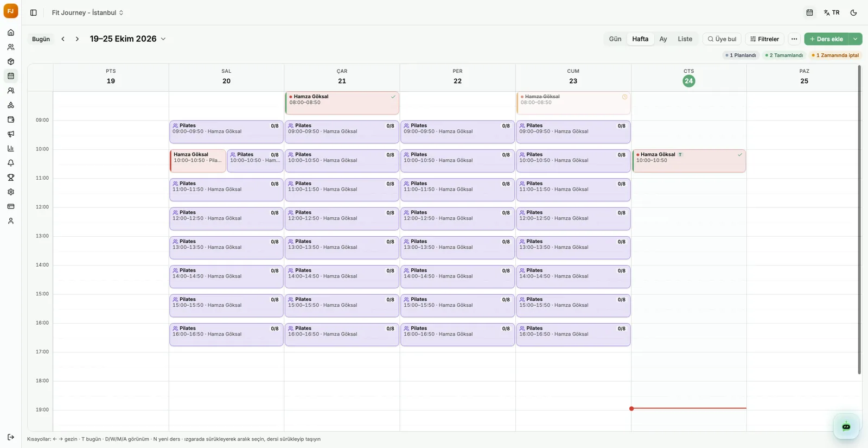Open Çar 21 Hamza Göksal 08:00–08:50 event
The height and width of the screenshot is (448, 868).
point(342,103)
